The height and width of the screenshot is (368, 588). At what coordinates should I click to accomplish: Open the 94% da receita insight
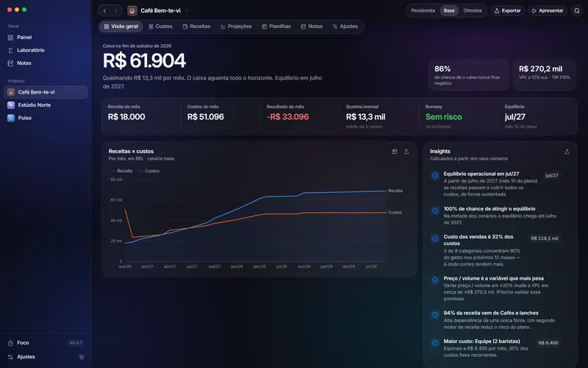495,319
